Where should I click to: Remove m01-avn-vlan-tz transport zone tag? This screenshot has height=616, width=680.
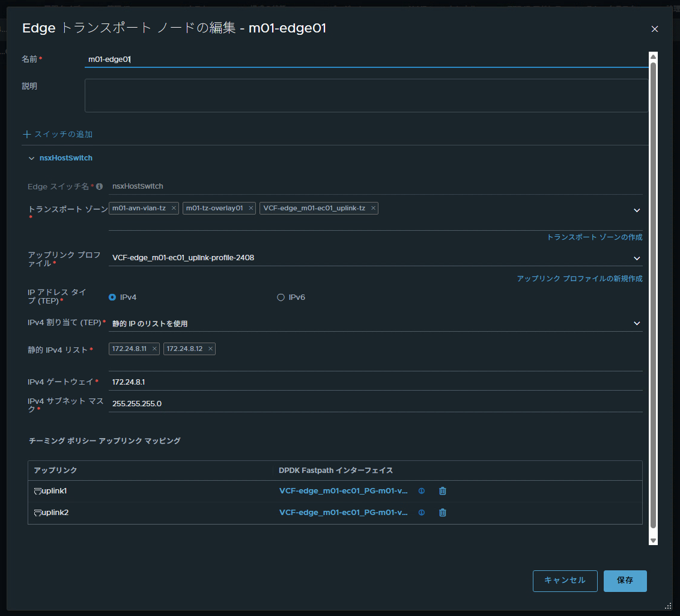tap(174, 208)
